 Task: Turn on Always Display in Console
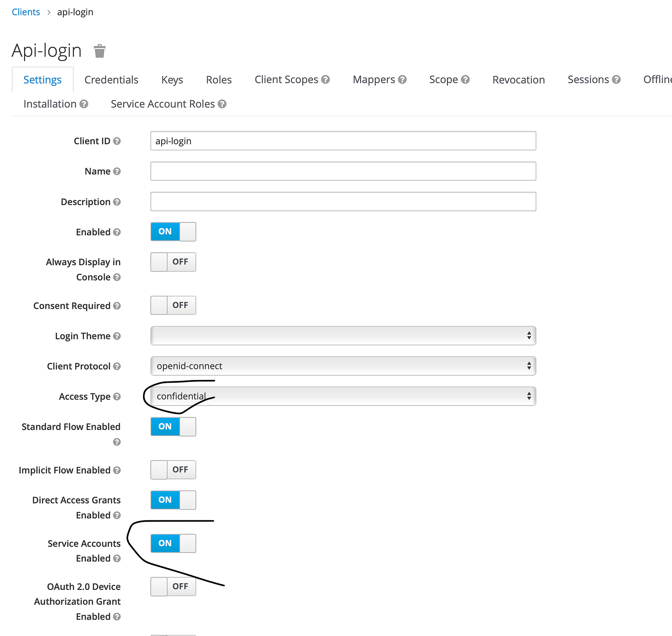click(x=173, y=262)
